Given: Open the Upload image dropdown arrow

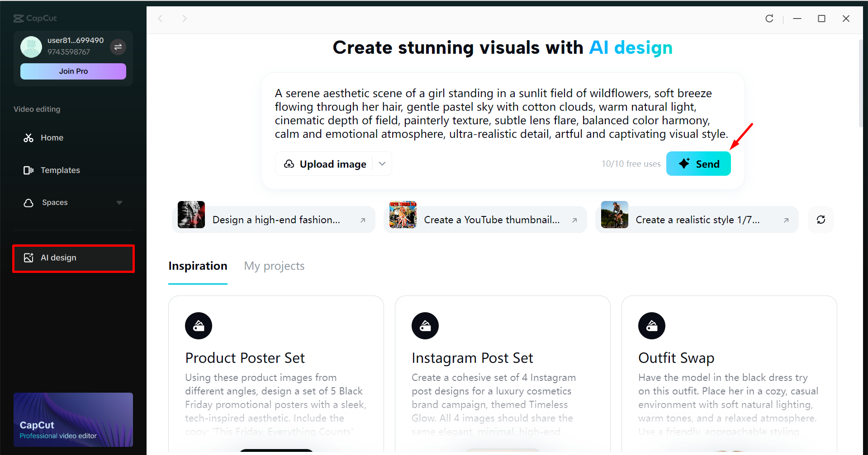Looking at the screenshot, I should point(382,164).
